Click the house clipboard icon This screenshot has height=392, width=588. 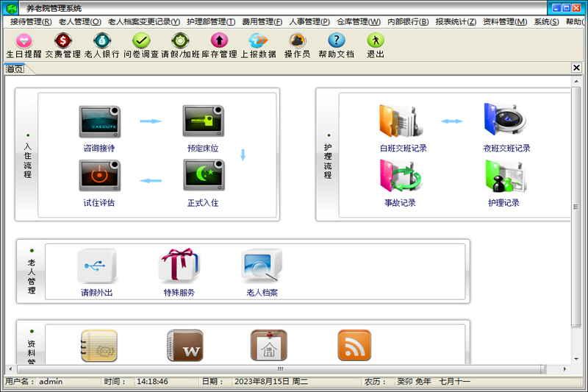269,346
